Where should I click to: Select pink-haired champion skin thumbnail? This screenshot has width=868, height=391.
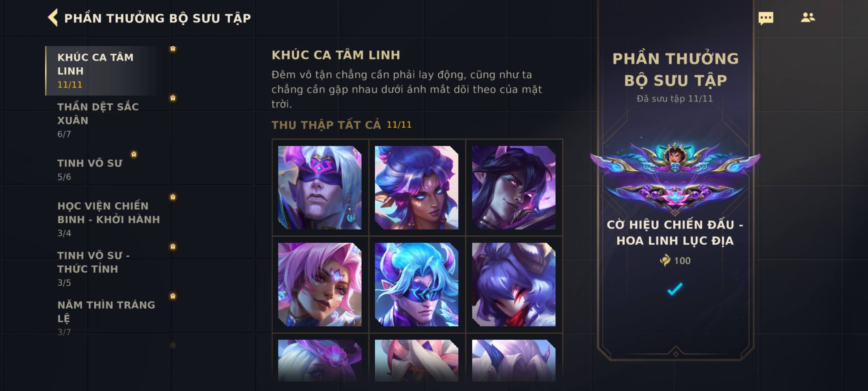320,285
